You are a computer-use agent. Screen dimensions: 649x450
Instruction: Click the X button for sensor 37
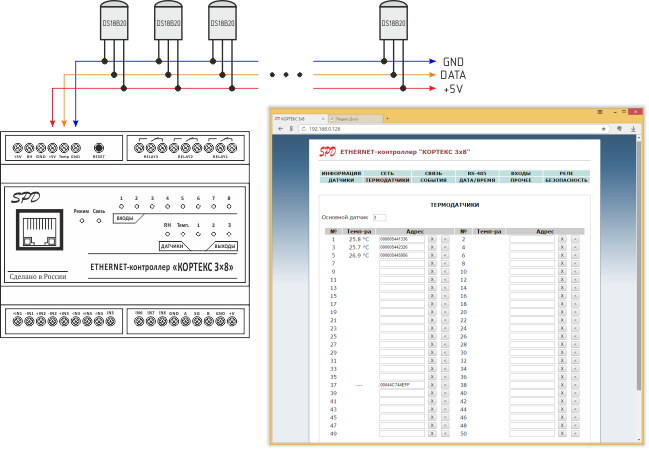tap(432, 385)
